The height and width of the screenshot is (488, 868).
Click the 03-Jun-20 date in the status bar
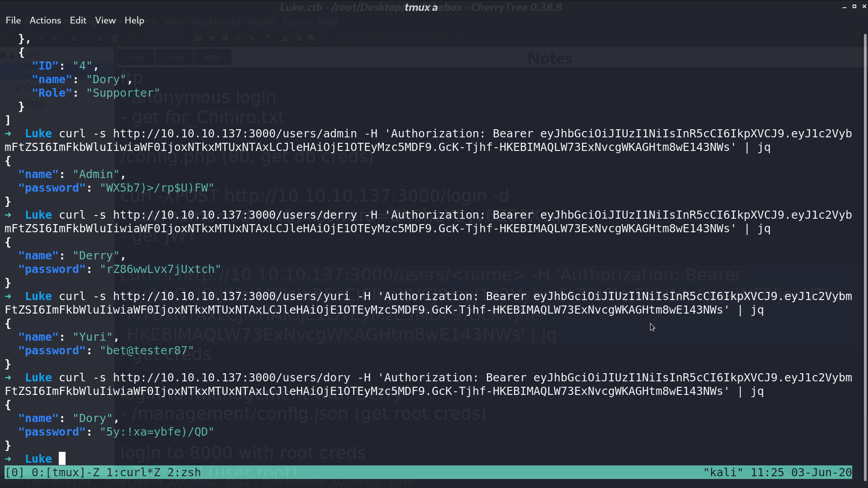821,473
